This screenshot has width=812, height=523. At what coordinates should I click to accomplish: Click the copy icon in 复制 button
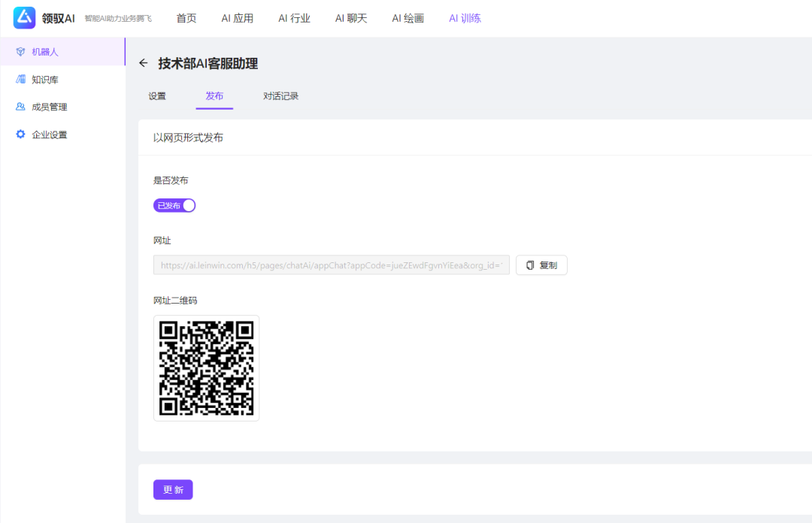(x=530, y=265)
